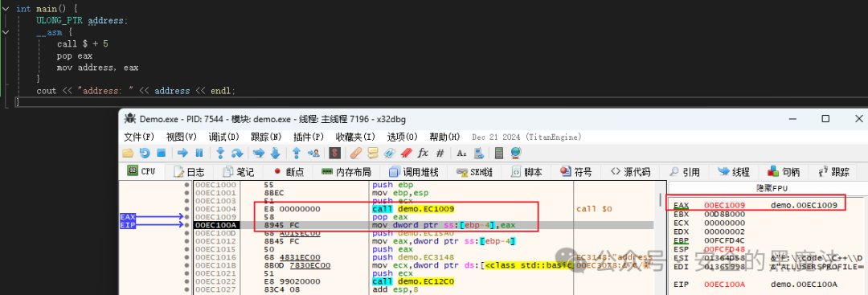Open the Patches band-aid icon
Screen dimensions: 868x295
pos(356,153)
